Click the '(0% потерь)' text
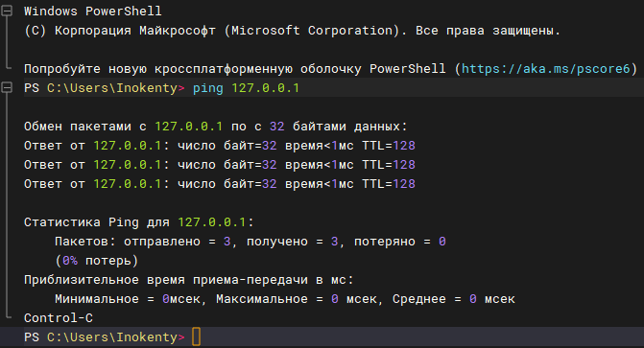The height and width of the screenshot is (348, 644). (97, 261)
